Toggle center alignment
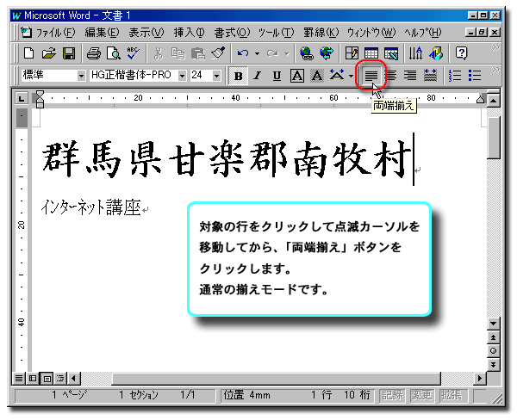 [390, 76]
